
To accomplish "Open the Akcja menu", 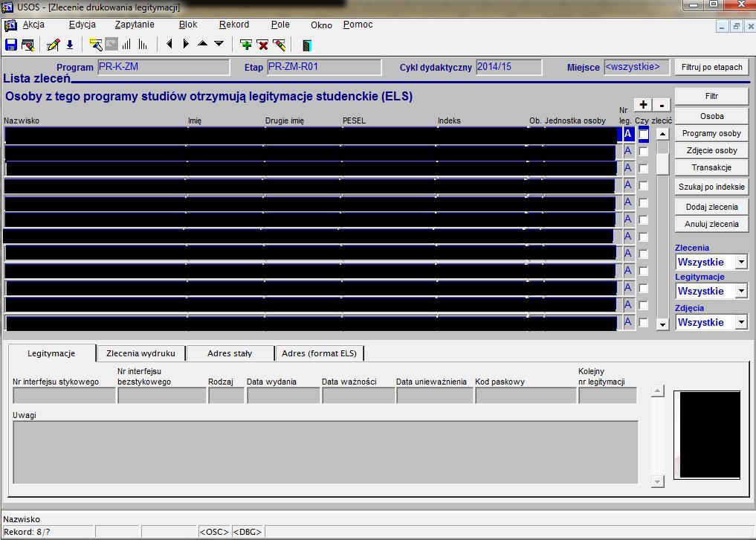I will [x=33, y=25].
